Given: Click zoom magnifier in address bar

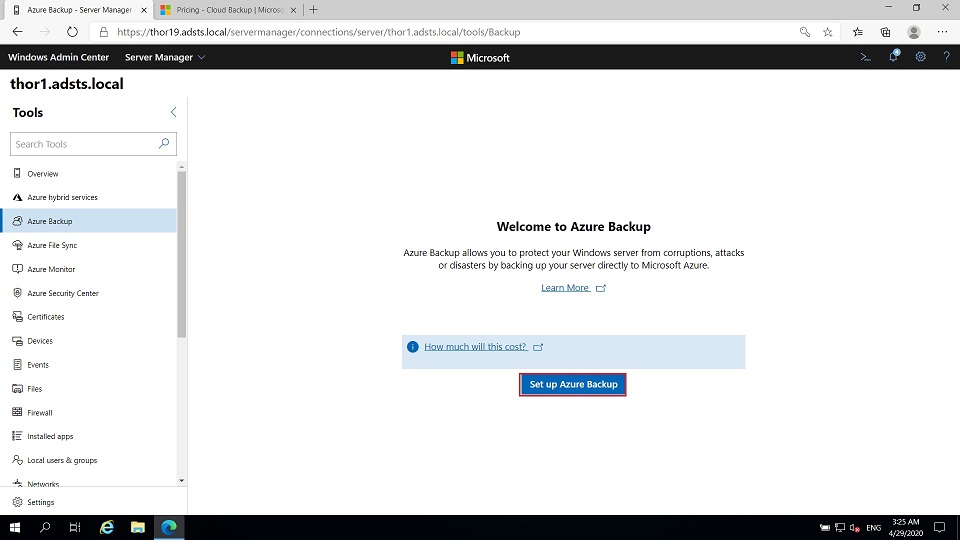Looking at the screenshot, I should 804,32.
